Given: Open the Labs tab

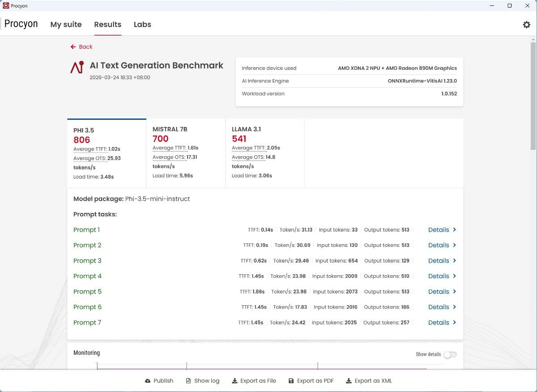Looking at the screenshot, I should tap(142, 25).
